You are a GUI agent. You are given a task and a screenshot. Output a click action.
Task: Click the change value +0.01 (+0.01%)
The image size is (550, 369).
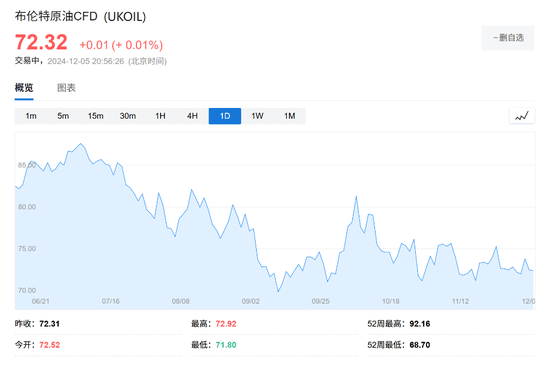click(121, 45)
